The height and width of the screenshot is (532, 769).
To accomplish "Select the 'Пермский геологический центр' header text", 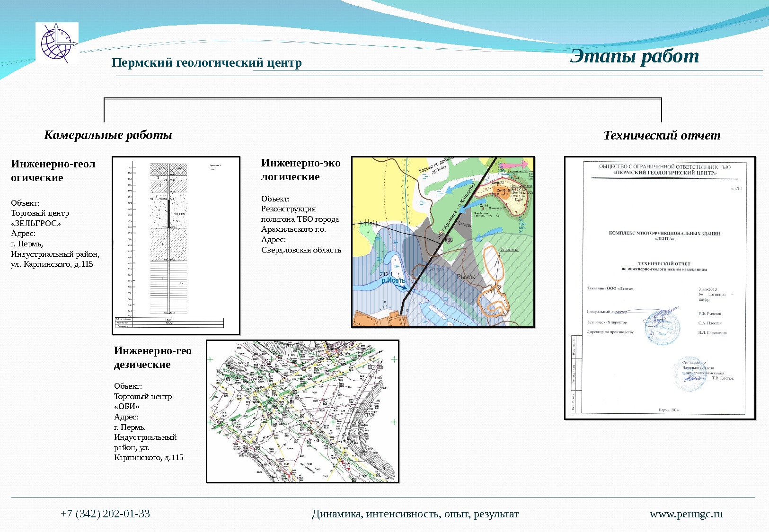I will point(207,63).
